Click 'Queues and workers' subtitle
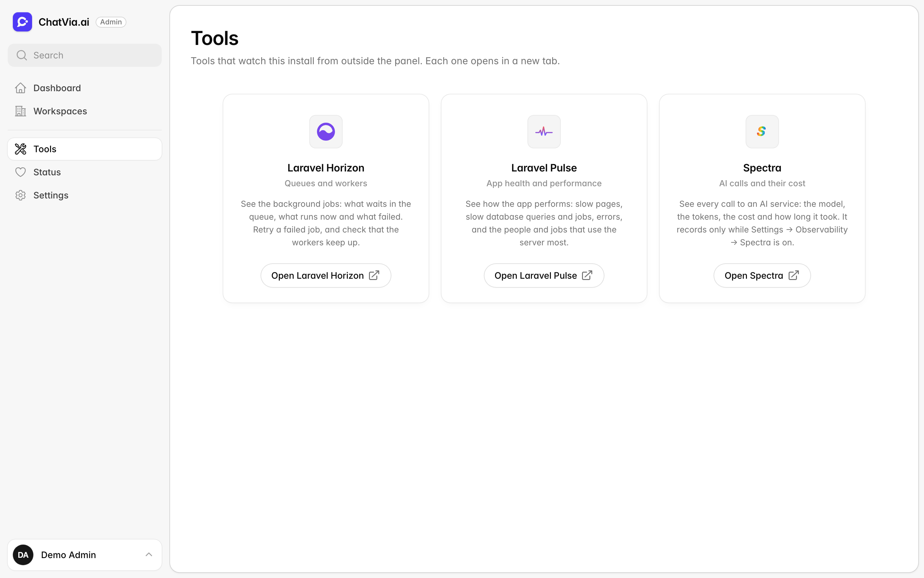This screenshot has width=924, height=578. (x=326, y=183)
